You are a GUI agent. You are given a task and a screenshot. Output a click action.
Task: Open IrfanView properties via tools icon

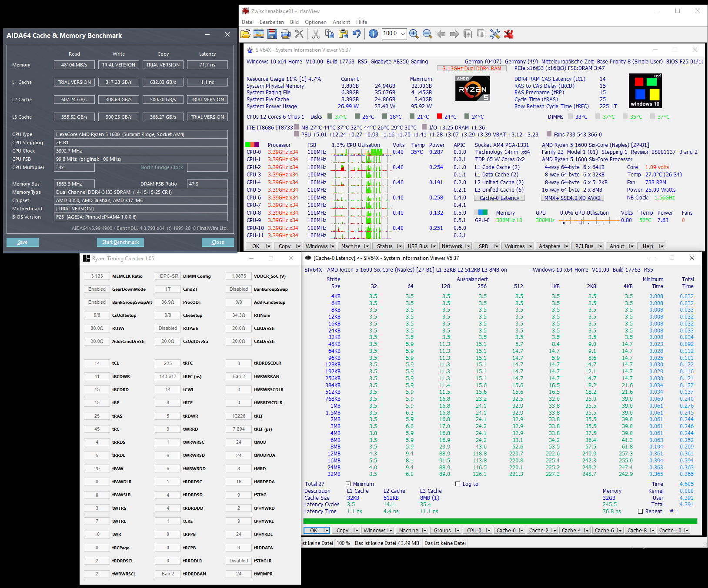pos(495,34)
